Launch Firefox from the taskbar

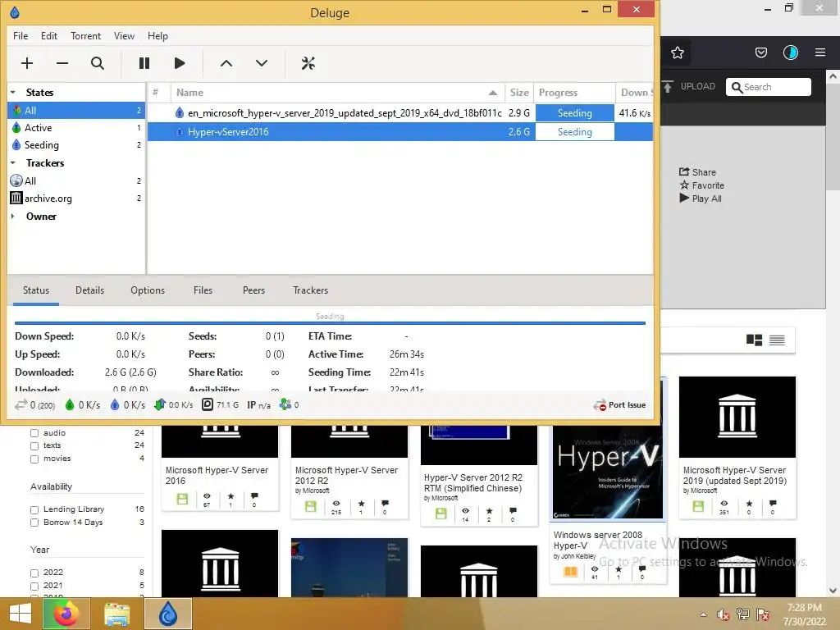pyautogui.click(x=66, y=614)
